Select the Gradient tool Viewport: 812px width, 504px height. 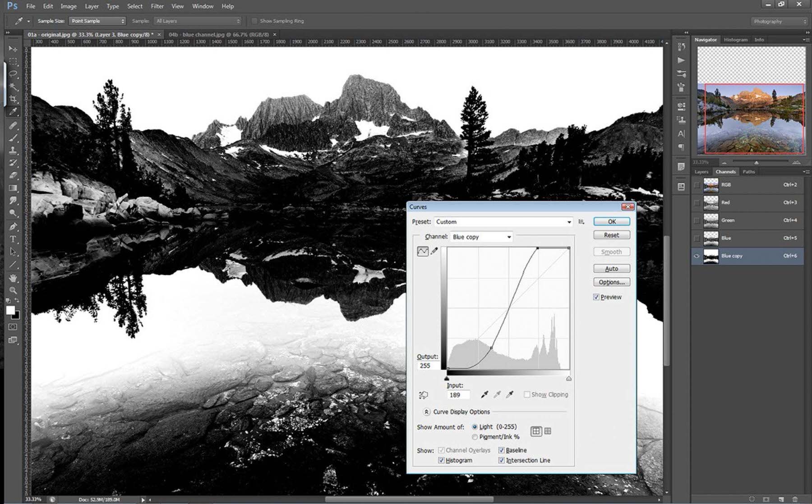[x=13, y=188]
